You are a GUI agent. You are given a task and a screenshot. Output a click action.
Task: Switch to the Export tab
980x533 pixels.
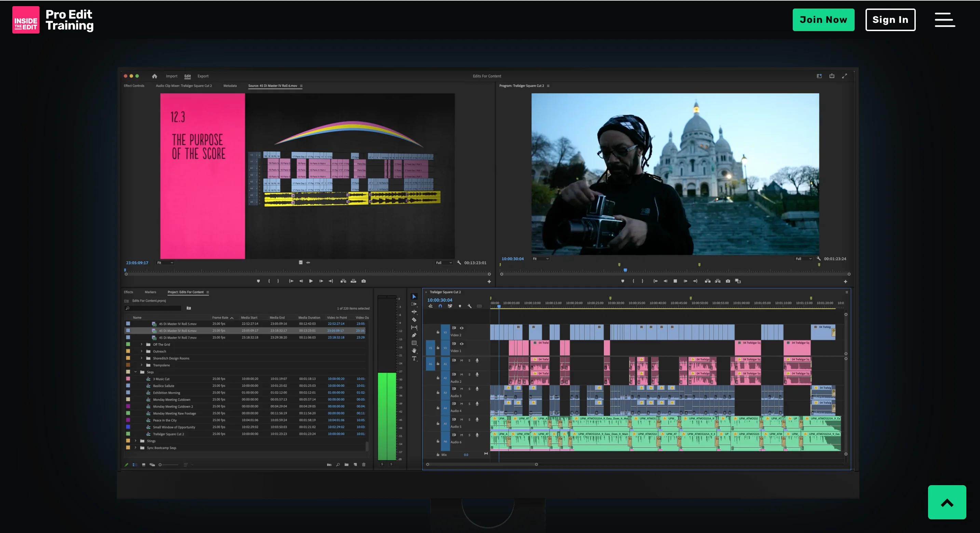click(203, 76)
